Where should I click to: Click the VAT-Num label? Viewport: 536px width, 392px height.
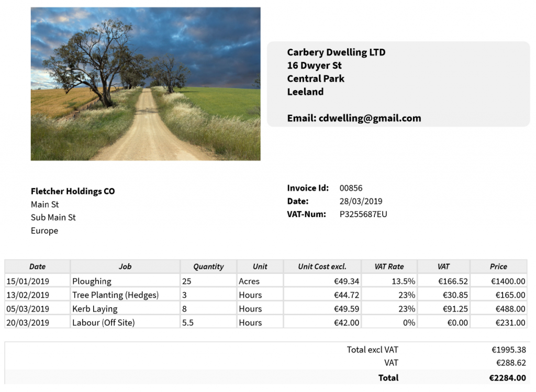[x=306, y=214]
